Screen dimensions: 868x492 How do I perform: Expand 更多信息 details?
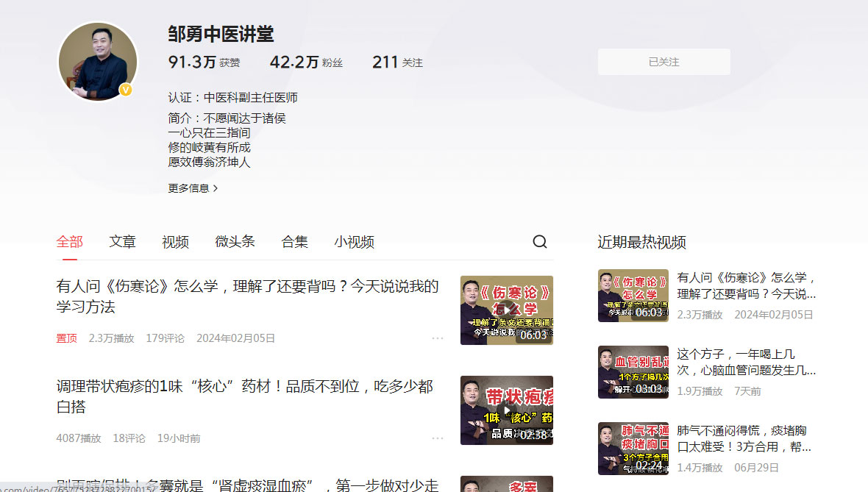click(x=193, y=189)
